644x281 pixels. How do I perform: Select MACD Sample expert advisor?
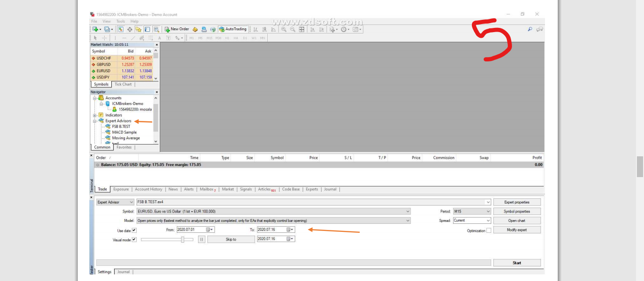pos(124,132)
